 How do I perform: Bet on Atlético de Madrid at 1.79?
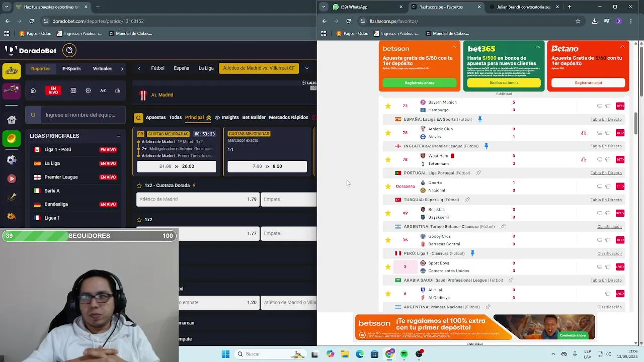[x=198, y=199]
